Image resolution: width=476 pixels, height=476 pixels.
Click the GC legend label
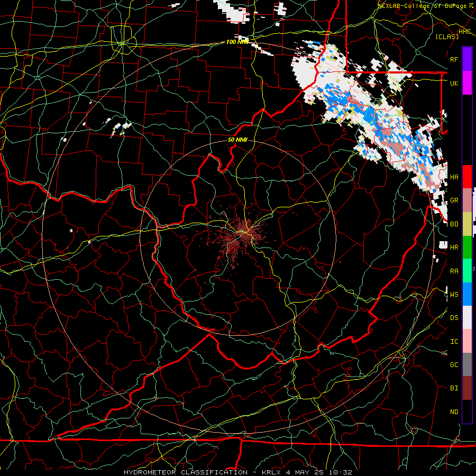click(x=454, y=365)
